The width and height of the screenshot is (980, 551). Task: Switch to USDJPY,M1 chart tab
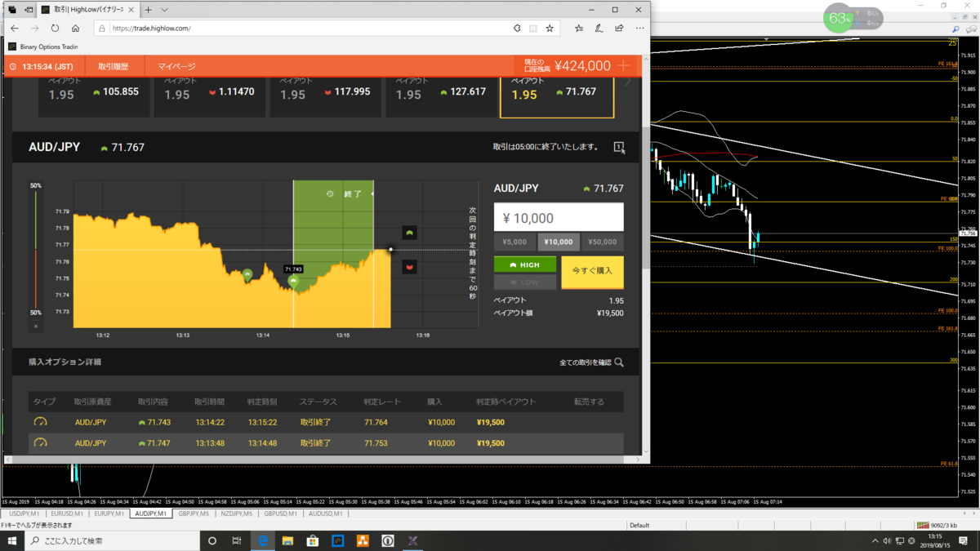pyautogui.click(x=24, y=514)
